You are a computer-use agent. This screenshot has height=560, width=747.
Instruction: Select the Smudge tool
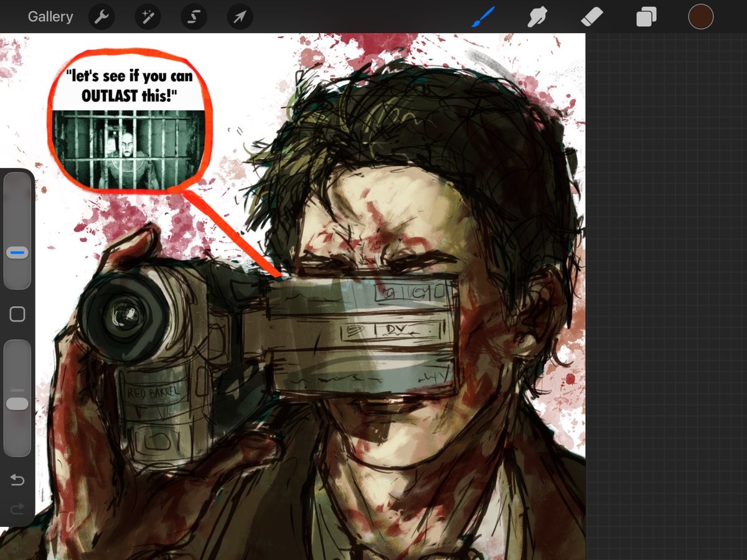click(x=537, y=17)
